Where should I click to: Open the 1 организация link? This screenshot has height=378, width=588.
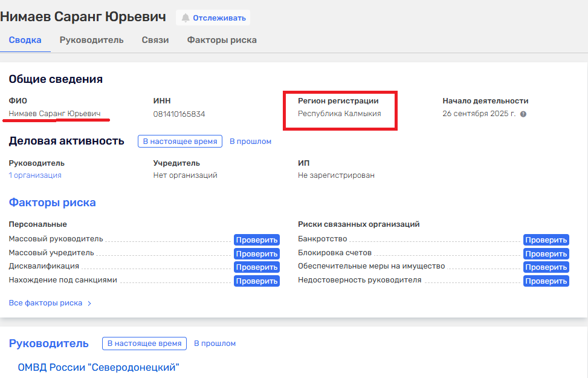(35, 175)
